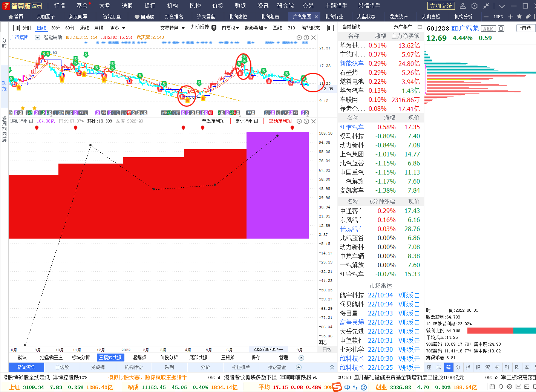The width and height of the screenshot is (536, 392).
Task: Click the -自选 remove from watchlist button
Action: (525, 28)
